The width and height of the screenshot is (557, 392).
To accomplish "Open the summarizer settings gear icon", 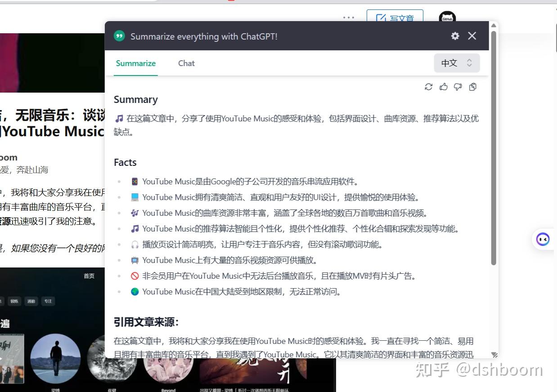I will [455, 36].
